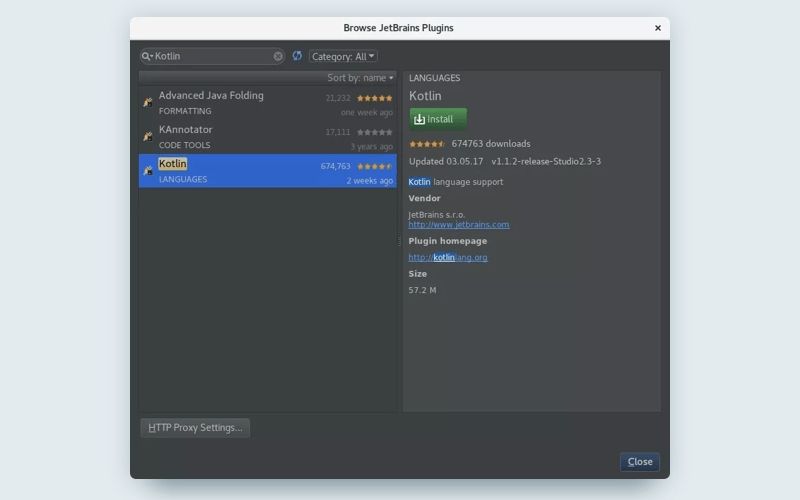Click the 21,232 downloads count

(x=338, y=98)
